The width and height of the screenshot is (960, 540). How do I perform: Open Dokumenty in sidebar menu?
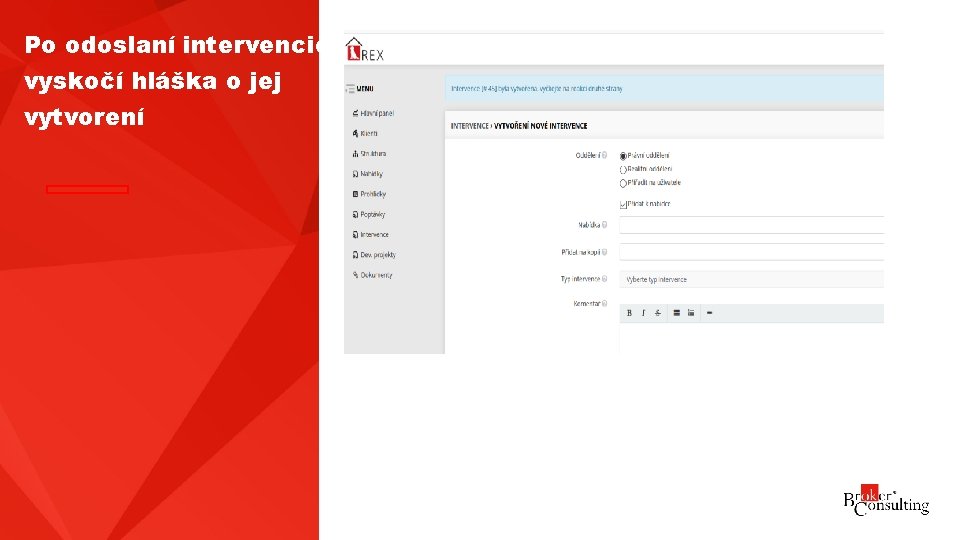372,276
